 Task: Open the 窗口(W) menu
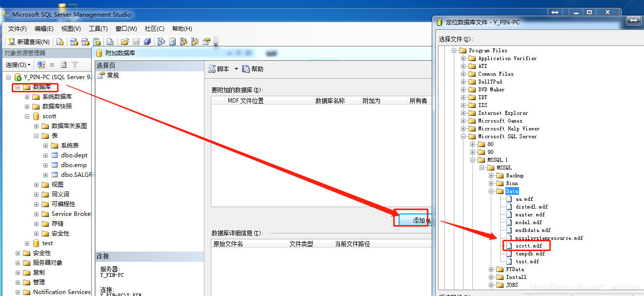126,29
